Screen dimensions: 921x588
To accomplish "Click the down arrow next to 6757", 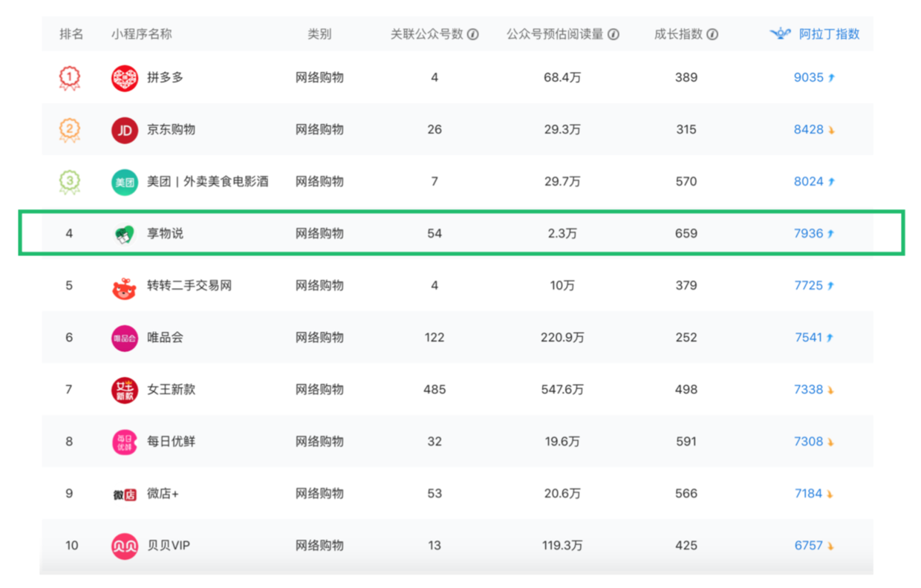I will [831, 546].
